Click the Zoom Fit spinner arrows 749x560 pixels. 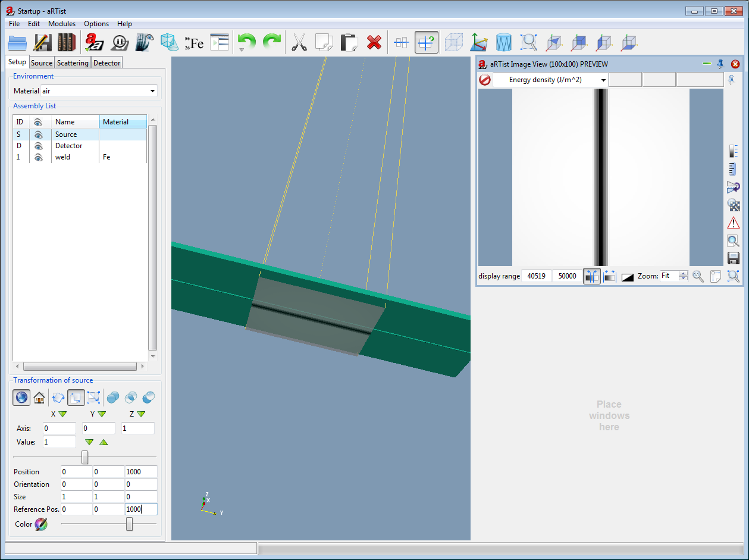click(684, 276)
